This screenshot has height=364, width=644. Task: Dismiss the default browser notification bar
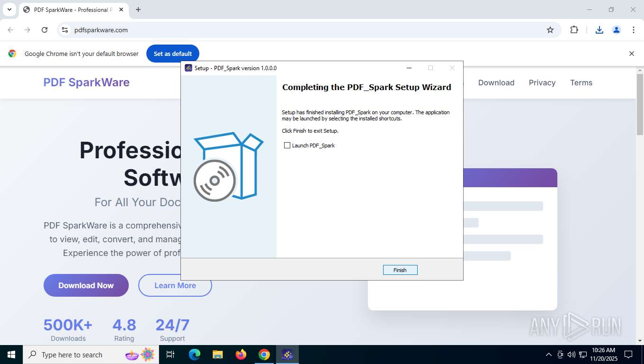631,54
